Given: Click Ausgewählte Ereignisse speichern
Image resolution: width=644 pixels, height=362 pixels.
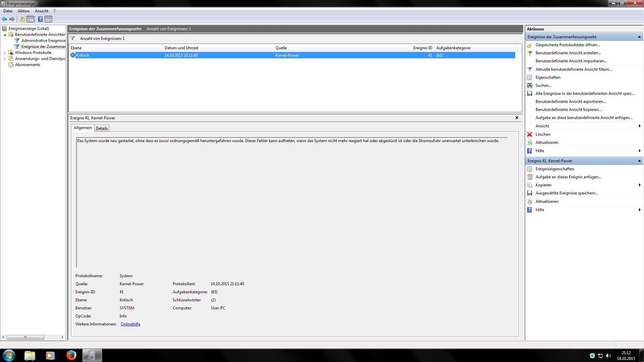Looking at the screenshot, I should (x=567, y=193).
